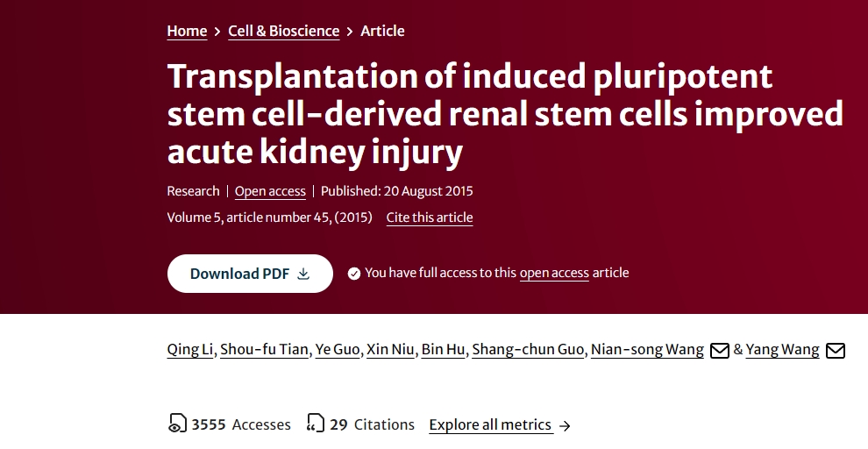Click the Open access link near Research

[x=270, y=191]
